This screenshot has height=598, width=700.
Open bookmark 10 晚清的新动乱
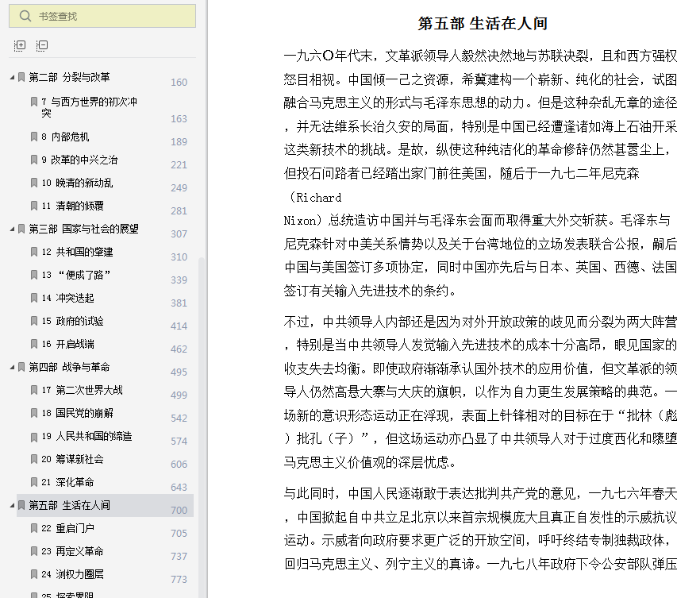point(77,183)
